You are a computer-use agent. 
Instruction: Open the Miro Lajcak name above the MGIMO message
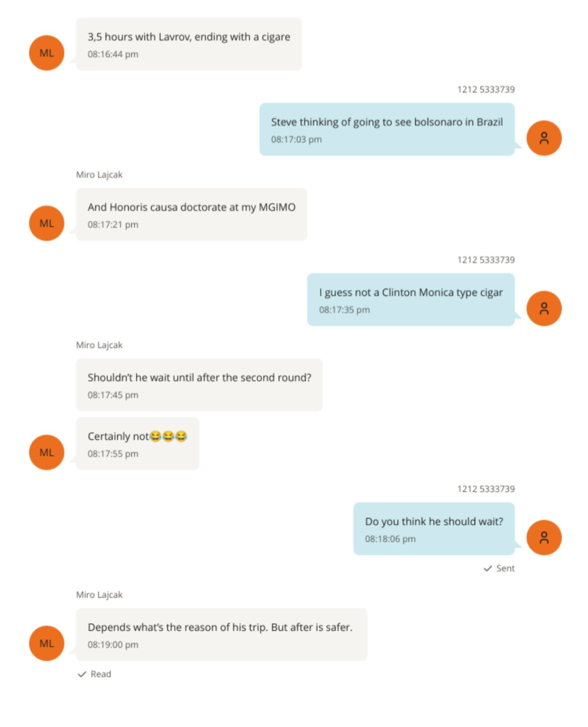point(99,175)
